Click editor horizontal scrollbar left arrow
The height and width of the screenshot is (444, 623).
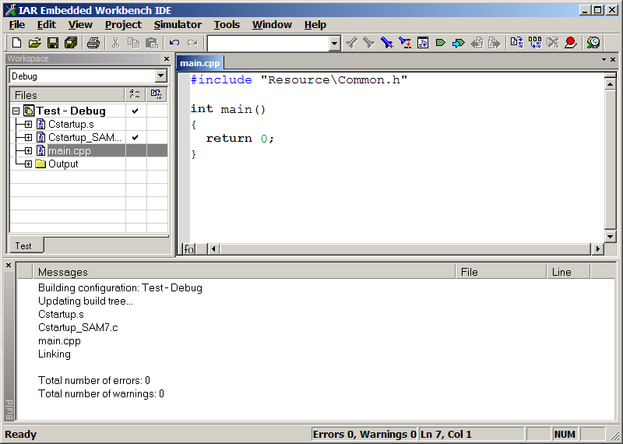click(x=213, y=249)
